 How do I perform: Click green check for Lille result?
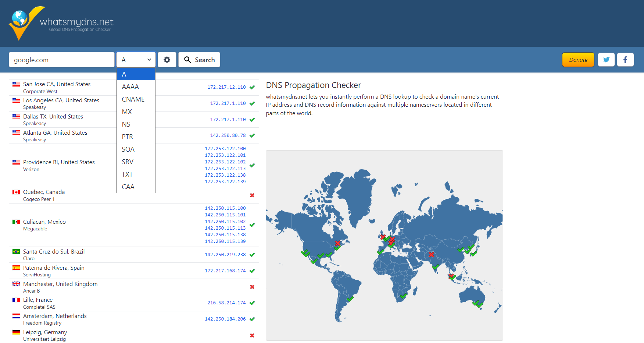click(x=252, y=303)
